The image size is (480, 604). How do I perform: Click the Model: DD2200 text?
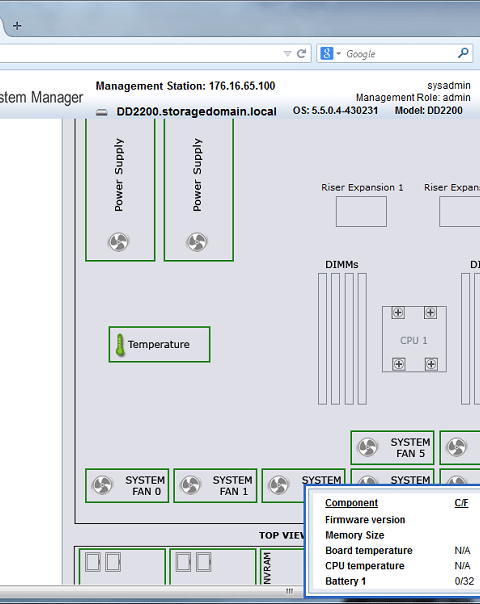428,111
